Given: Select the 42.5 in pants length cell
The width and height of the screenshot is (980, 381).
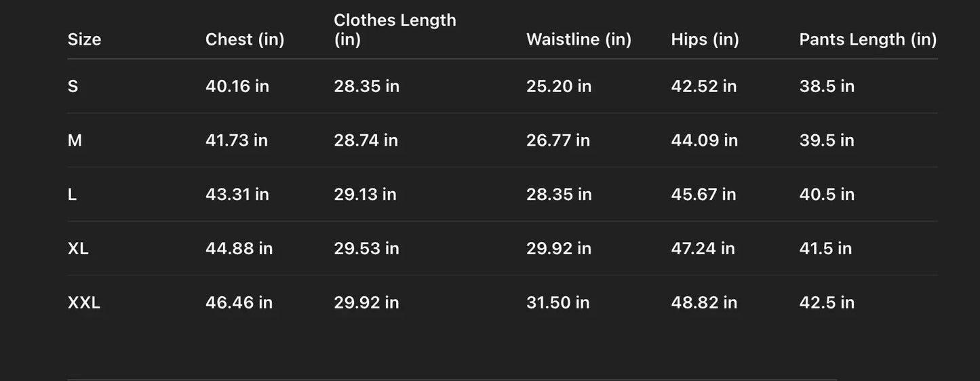Looking at the screenshot, I should pyautogui.click(x=827, y=302).
